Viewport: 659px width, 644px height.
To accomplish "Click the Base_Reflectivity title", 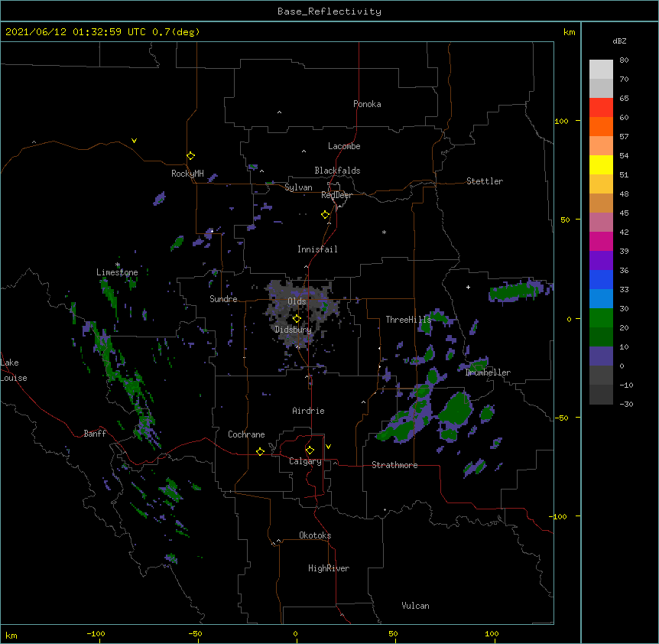I will 329,11.
